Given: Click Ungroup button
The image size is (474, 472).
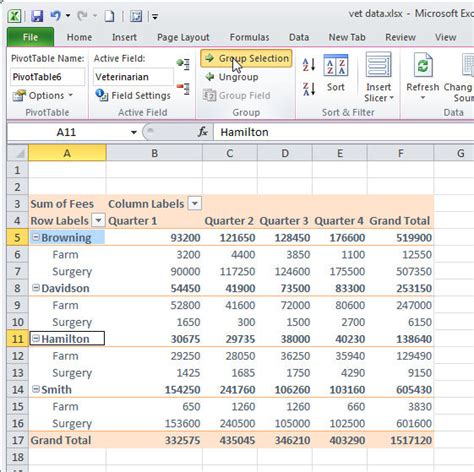Looking at the screenshot, I should pos(232,77).
